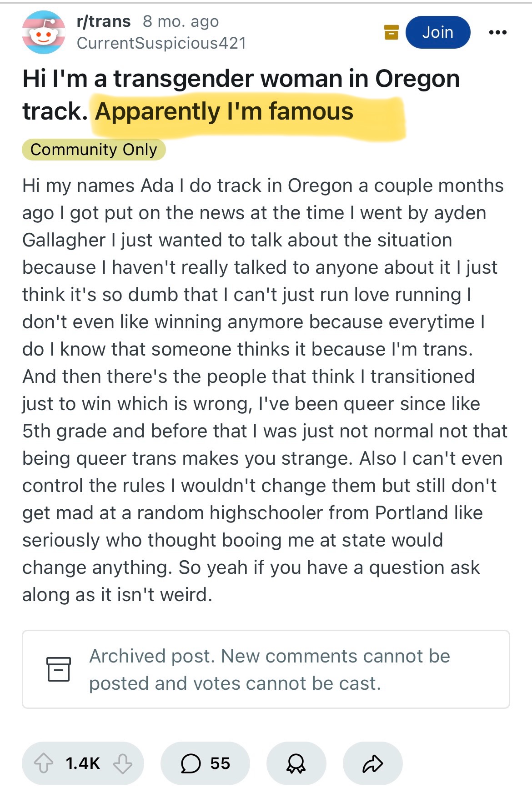Downvote the post with the down arrow
Viewport: 532px width, 798px height.
click(123, 763)
